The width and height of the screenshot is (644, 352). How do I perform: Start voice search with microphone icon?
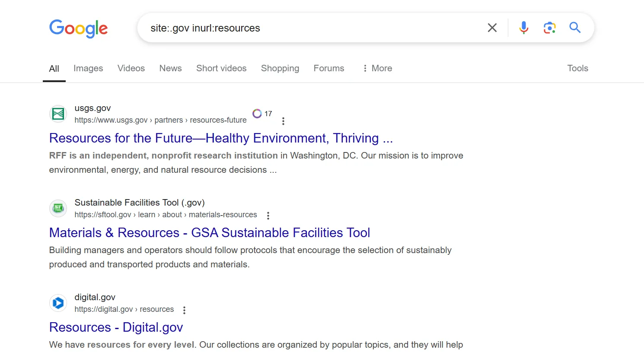click(523, 28)
